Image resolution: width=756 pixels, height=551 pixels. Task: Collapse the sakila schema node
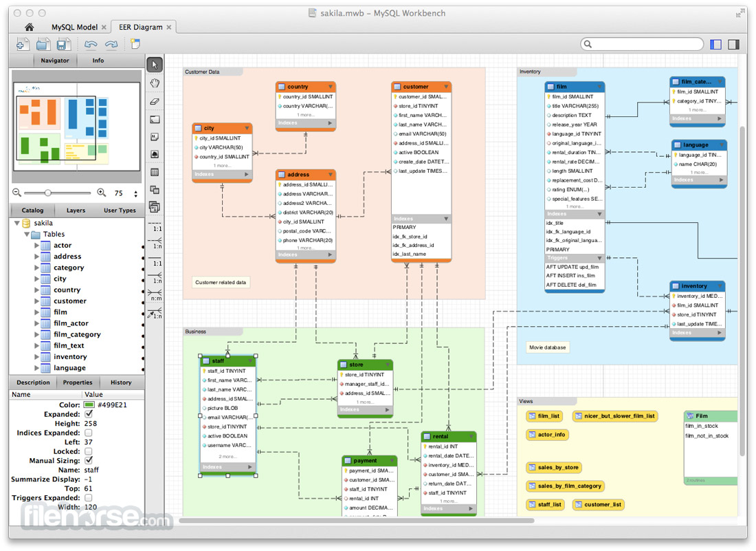click(x=17, y=223)
